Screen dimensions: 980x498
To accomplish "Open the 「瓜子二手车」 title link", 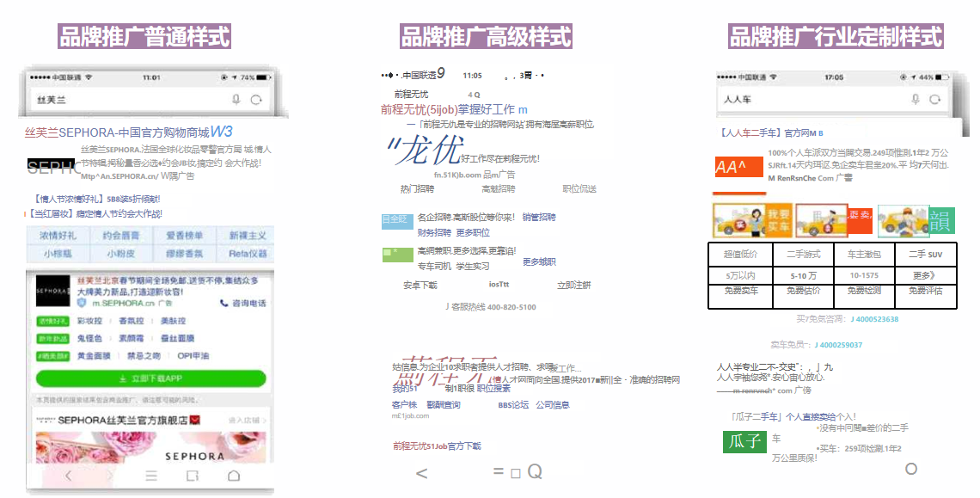I will tap(793, 416).
